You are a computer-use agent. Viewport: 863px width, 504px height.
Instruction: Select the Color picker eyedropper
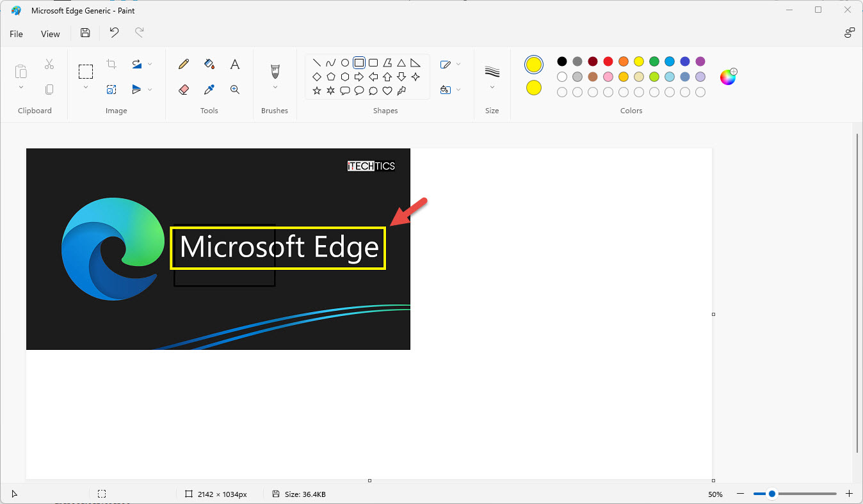pyautogui.click(x=209, y=90)
